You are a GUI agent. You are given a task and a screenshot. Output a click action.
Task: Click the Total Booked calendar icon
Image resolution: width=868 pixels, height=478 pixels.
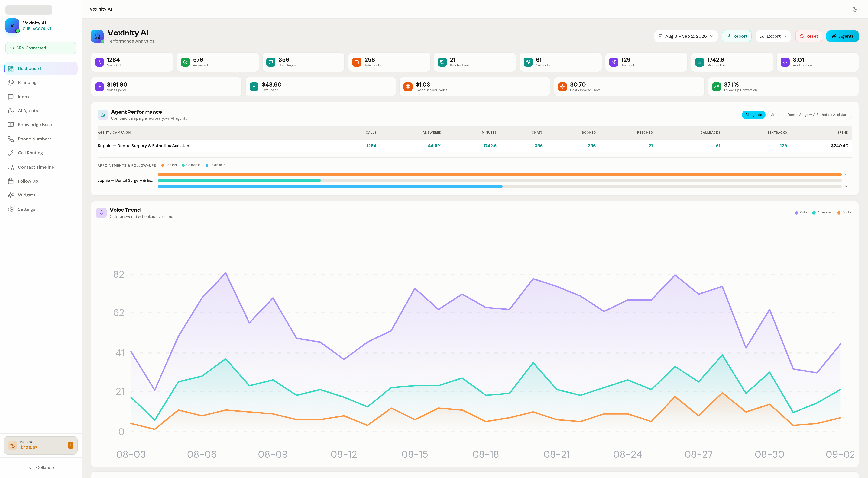tap(357, 62)
